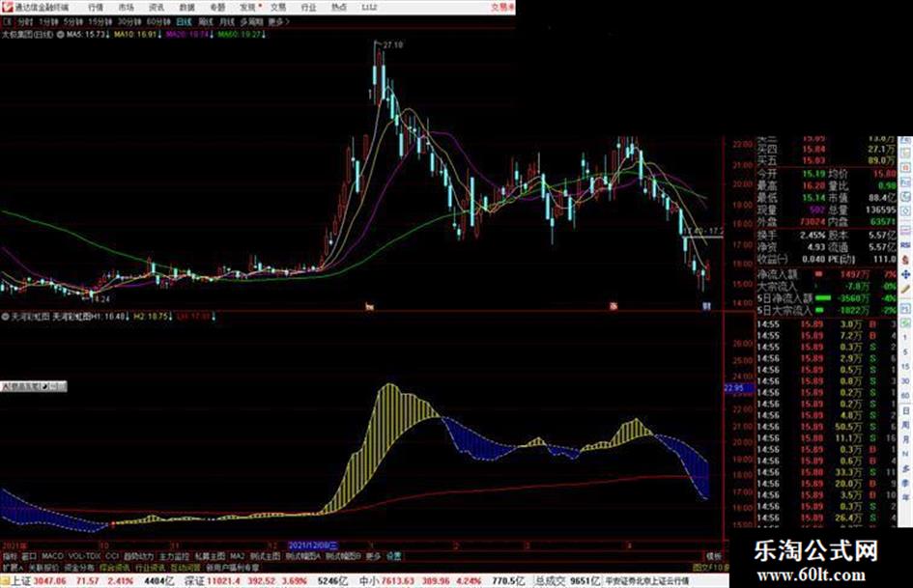Select 日 period in right toolbar
The height and width of the screenshot is (588, 913).
click(905, 410)
